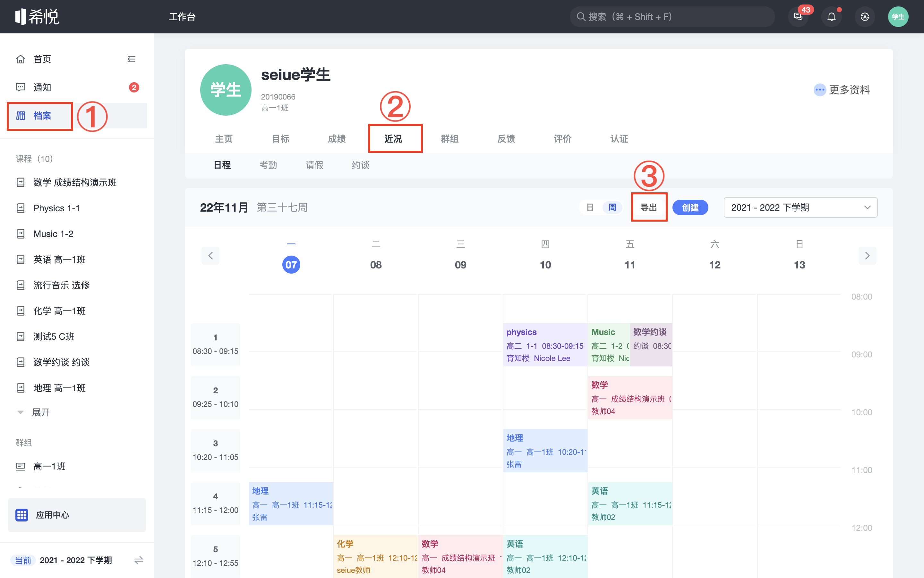Switch calendar to 周 week view
The height and width of the screenshot is (578, 924).
612,207
